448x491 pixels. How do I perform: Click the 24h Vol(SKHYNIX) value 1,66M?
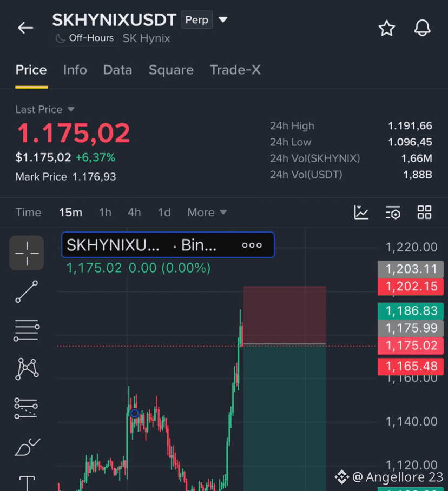417,158
